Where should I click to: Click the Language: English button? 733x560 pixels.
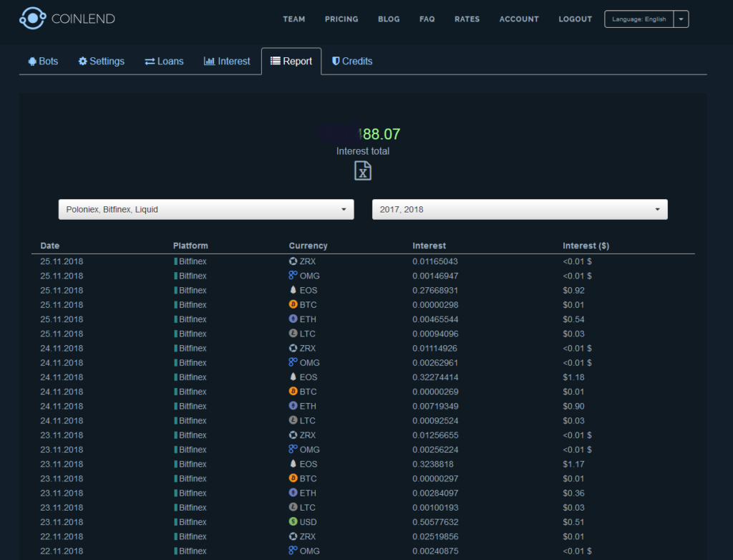639,19
